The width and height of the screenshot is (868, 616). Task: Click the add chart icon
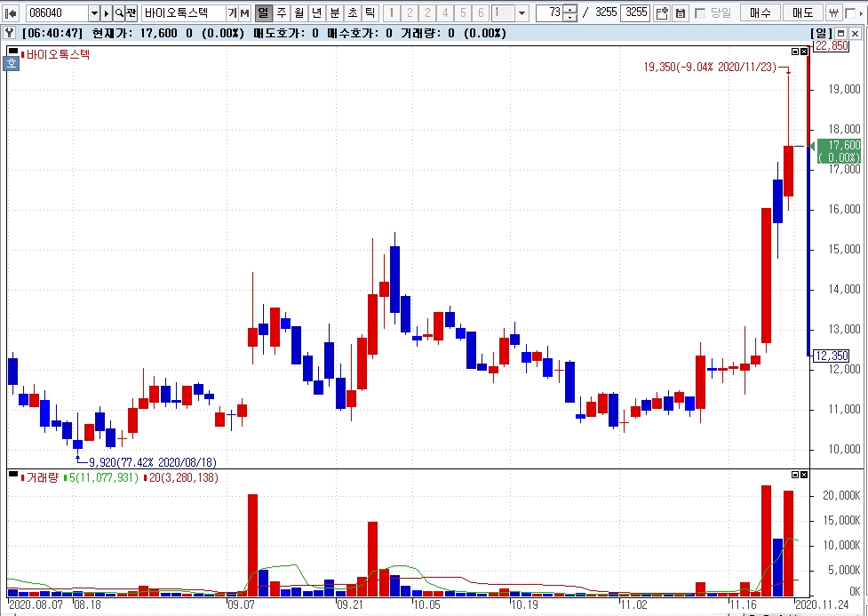click(663, 13)
